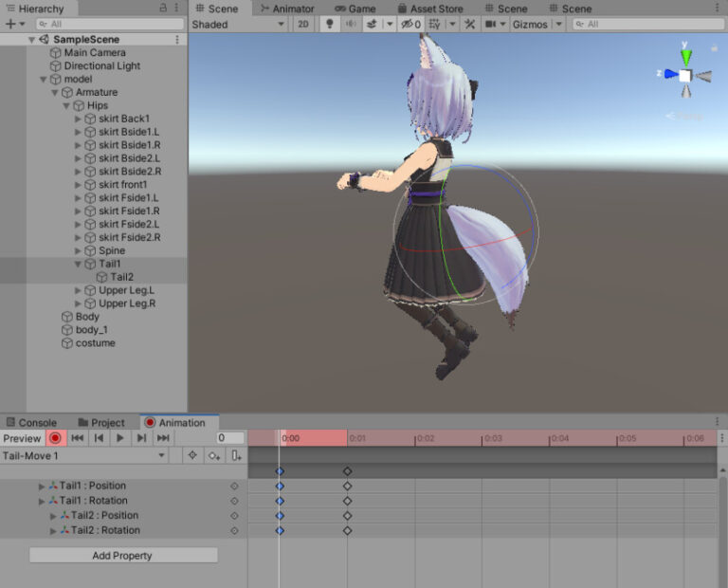Toggle scene audio speaker icon
The height and width of the screenshot is (588, 728).
pos(353,24)
